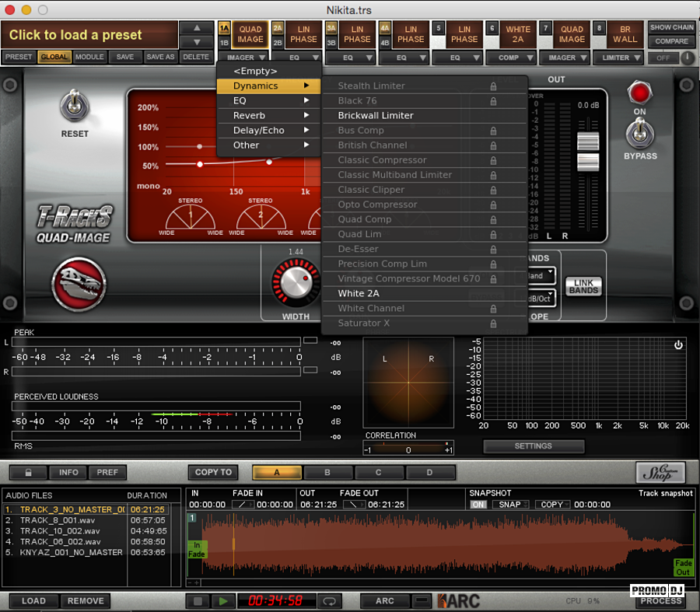This screenshot has height=612, width=700.
Task: Select the QUAD IMAGE module in slot 7
Action: [572, 34]
